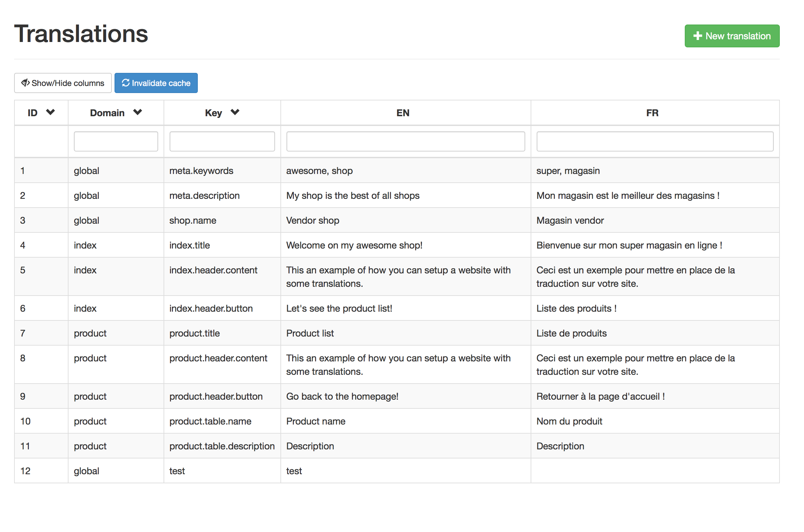Screen dimensions: 804x532
Task: Click the refresh icon on Invalidate cache
Action: [x=126, y=83]
